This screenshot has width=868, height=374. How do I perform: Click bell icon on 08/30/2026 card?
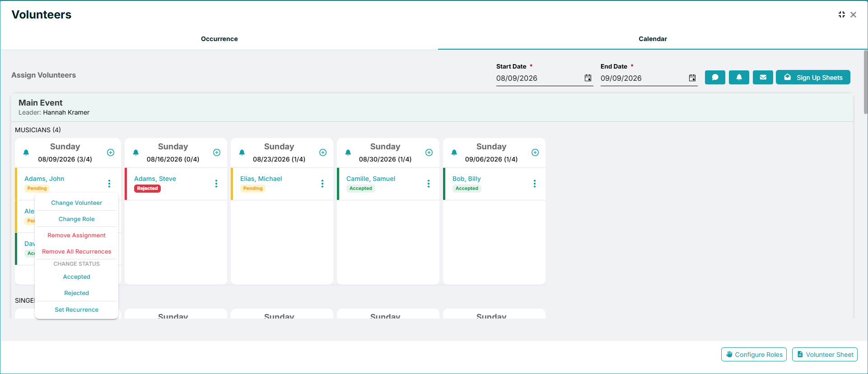coord(348,152)
